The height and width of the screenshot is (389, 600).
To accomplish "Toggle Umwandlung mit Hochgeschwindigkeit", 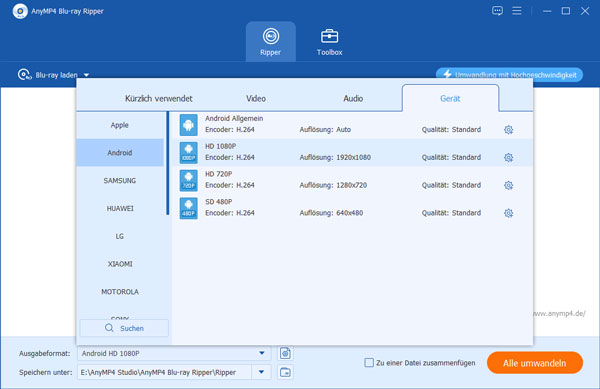I will 509,75.
